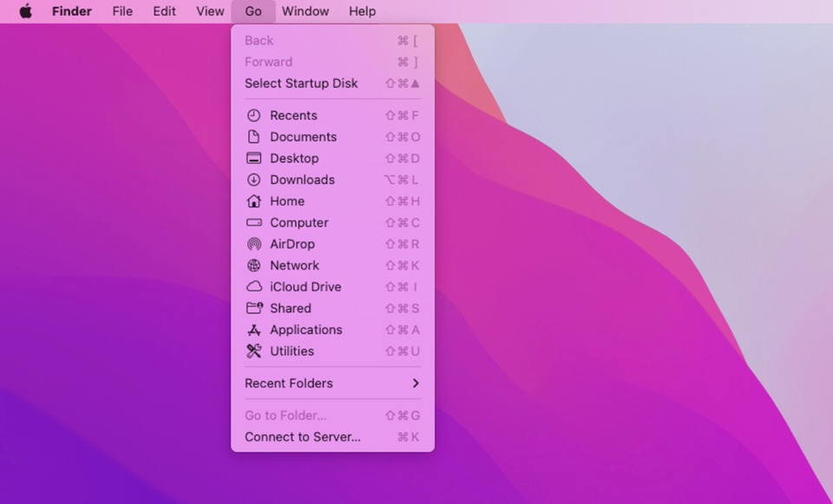833x504 pixels.
Task: Open the Finder menu
Action: pyautogui.click(x=72, y=11)
